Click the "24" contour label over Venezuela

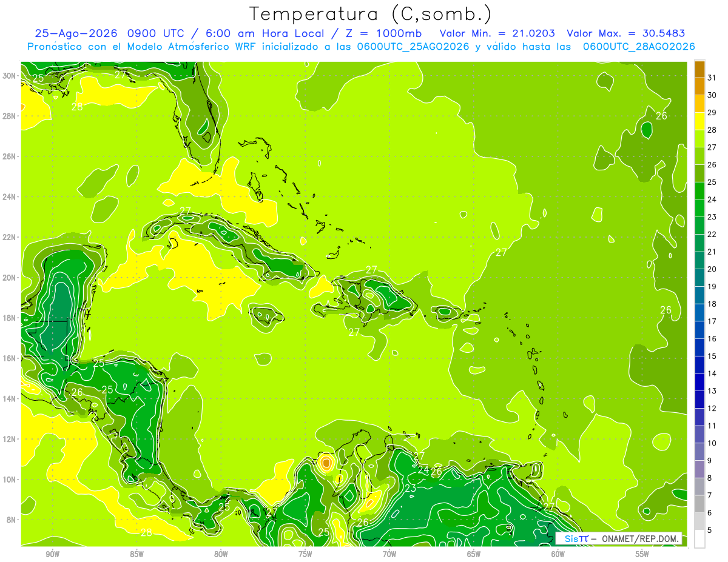tap(423, 470)
